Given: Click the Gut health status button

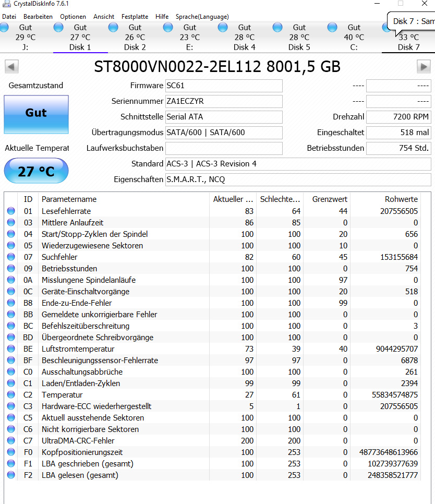Looking at the screenshot, I should [x=37, y=114].
